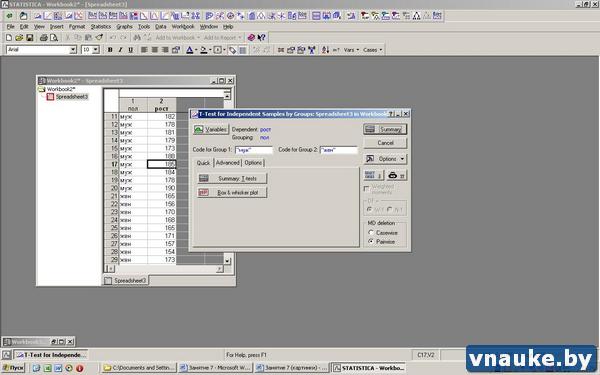This screenshot has width=600, height=375.
Task: Click the Пуск Start button
Action: click(14, 368)
